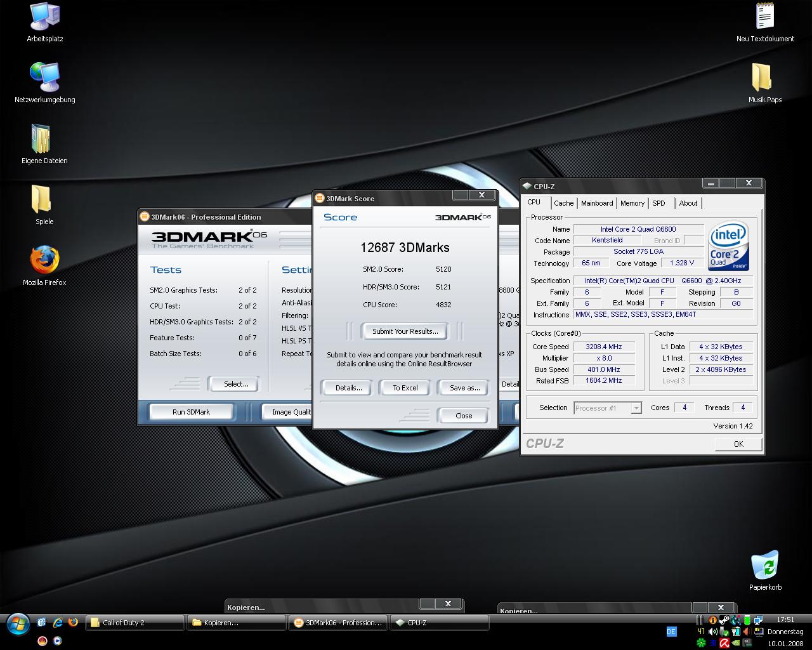Open the Memory tab in CPU-Z

pyautogui.click(x=632, y=203)
